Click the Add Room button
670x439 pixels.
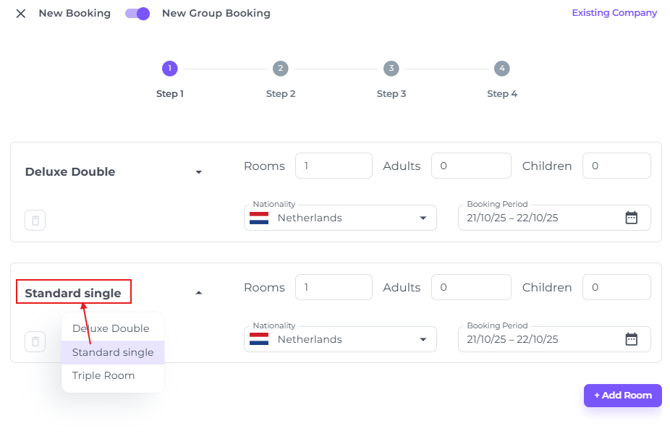[622, 396]
